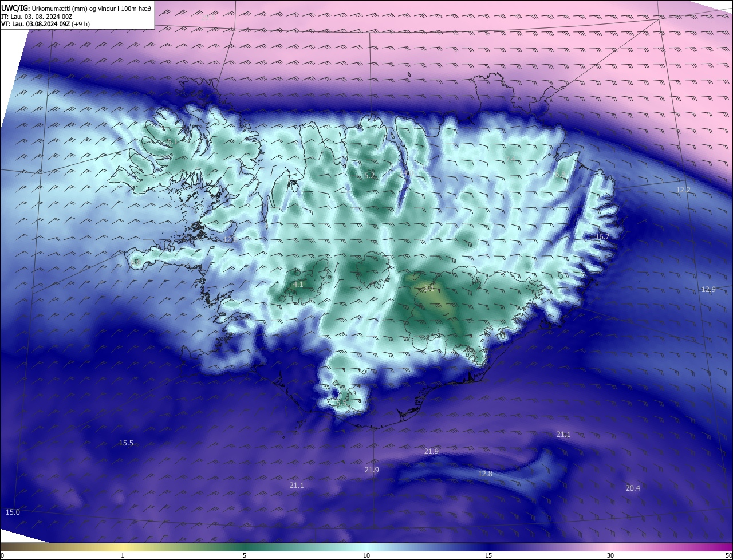This screenshot has height=560, width=733.
Task: Click the colorbar tick label 50
Action: [728, 555]
